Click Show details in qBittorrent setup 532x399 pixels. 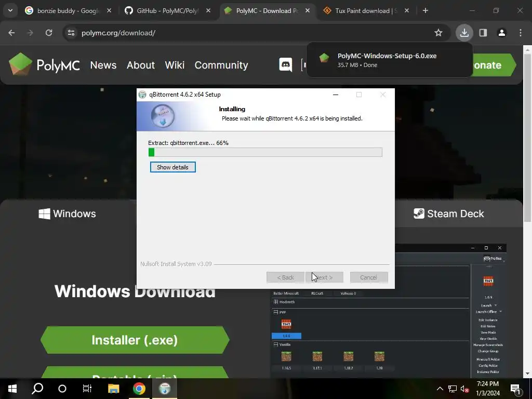tap(172, 167)
